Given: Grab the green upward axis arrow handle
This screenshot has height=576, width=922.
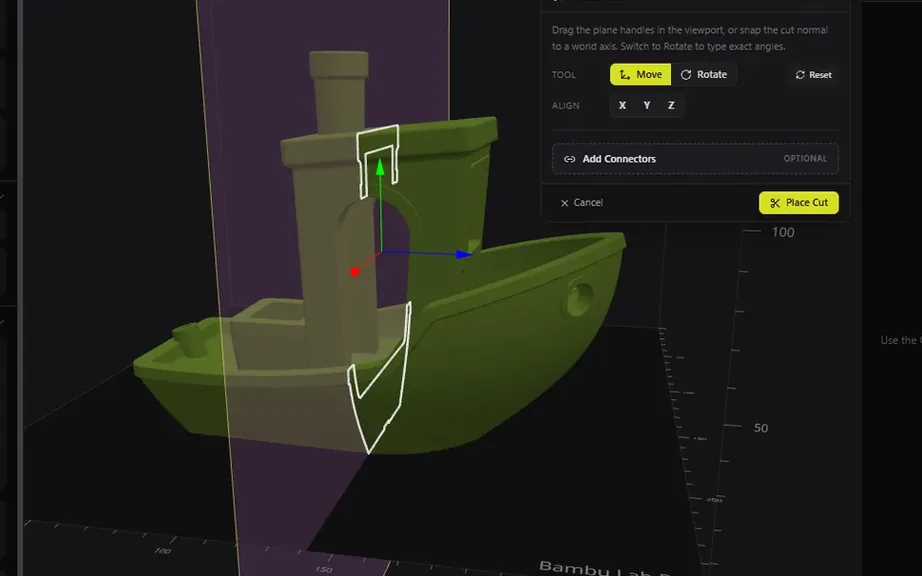Looking at the screenshot, I should [x=380, y=167].
